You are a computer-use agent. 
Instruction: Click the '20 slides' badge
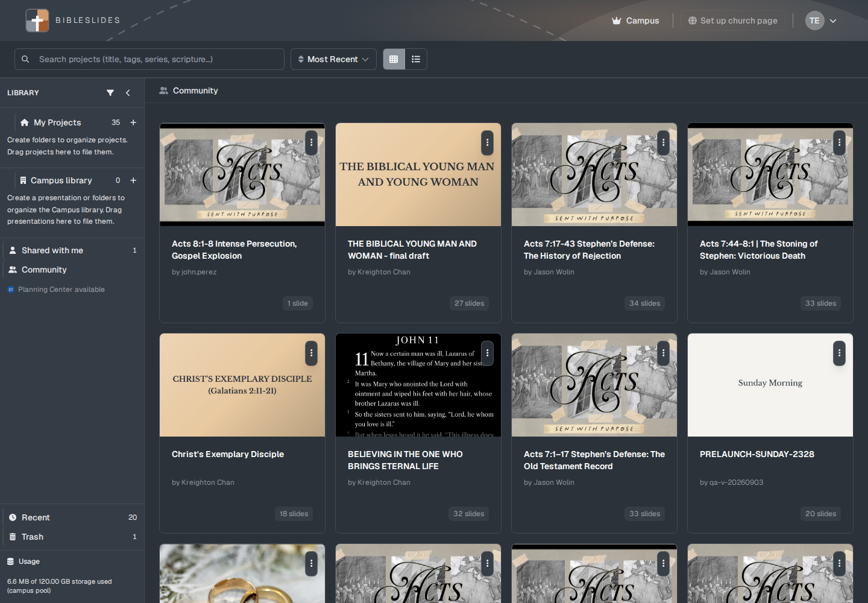821,514
